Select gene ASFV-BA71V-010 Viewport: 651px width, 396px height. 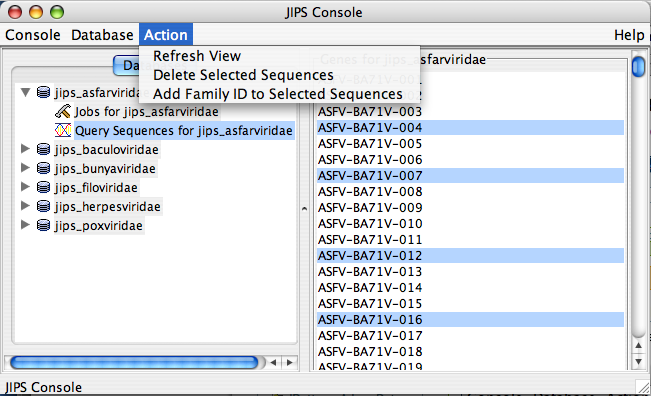(x=470, y=224)
